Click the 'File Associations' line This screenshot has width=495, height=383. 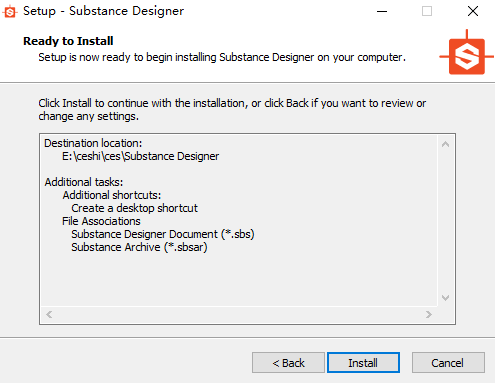(101, 221)
